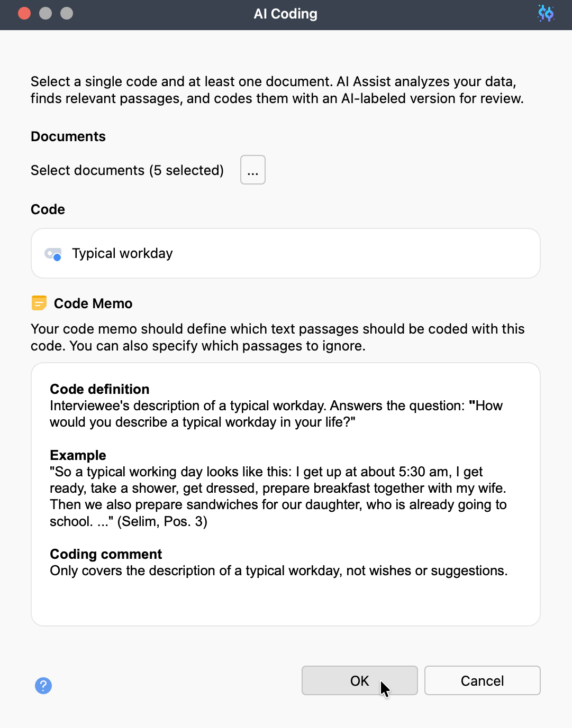Screen dimensions: 572x728
Task: Click the Select documents (5 selected) label
Action: [x=127, y=170]
